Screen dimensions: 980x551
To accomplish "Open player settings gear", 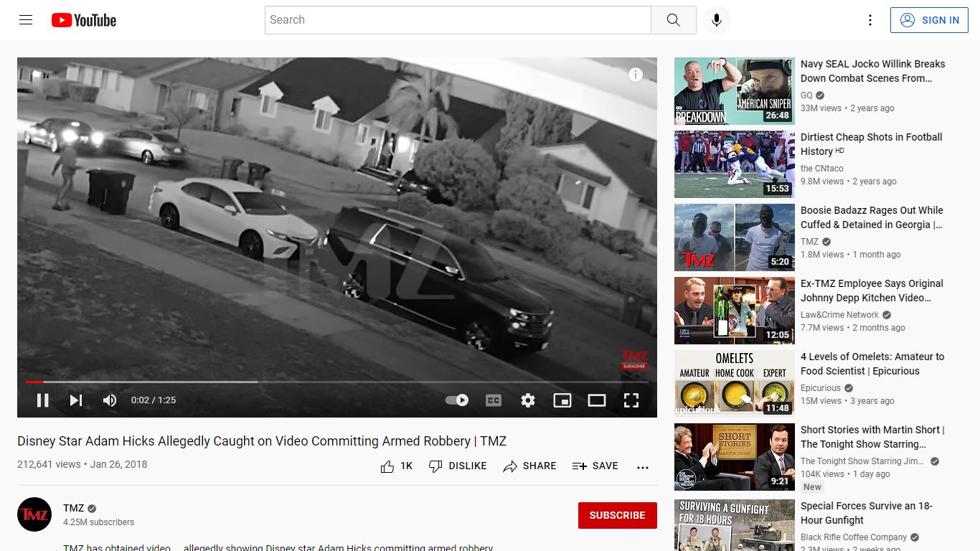I will tap(528, 400).
